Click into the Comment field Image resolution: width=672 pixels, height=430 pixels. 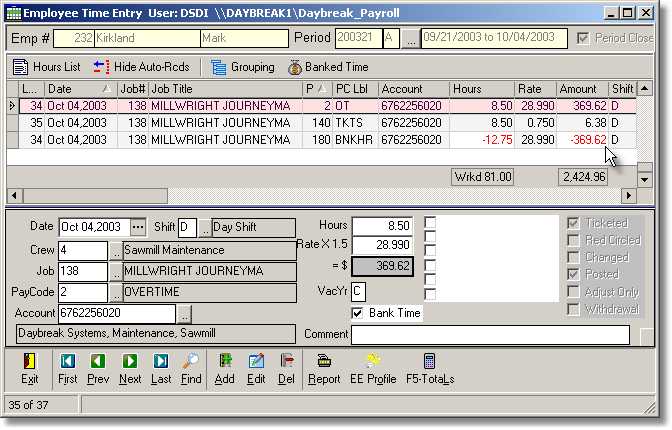[x=490, y=334]
